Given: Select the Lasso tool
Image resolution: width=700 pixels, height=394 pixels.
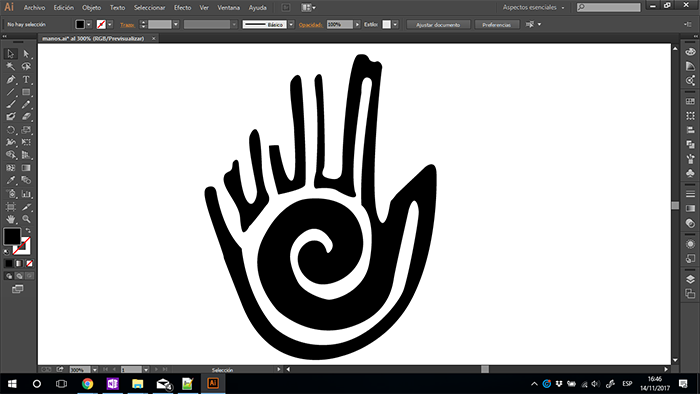Looking at the screenshot, I should pyautogui.click(x=26, y=66).
